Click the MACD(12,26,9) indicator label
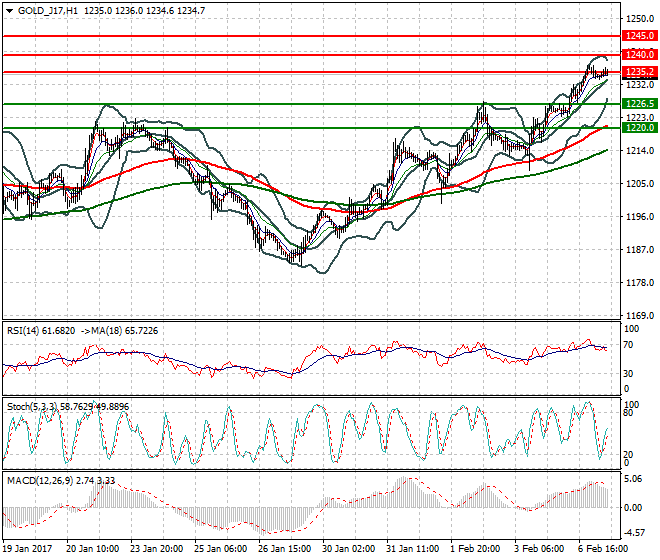Image resolution: width=660 pixels, height=560 pixels. pyautogui.click(x=40, y=480)
